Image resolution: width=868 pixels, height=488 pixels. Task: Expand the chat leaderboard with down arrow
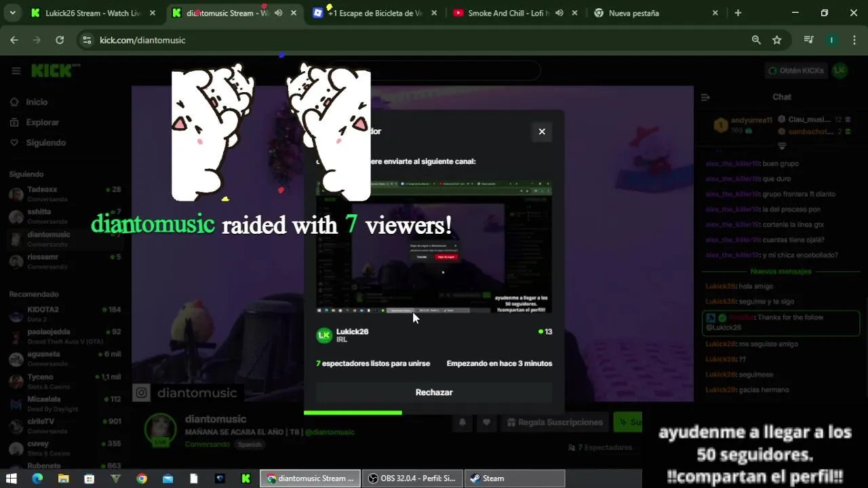pos(782,146)
